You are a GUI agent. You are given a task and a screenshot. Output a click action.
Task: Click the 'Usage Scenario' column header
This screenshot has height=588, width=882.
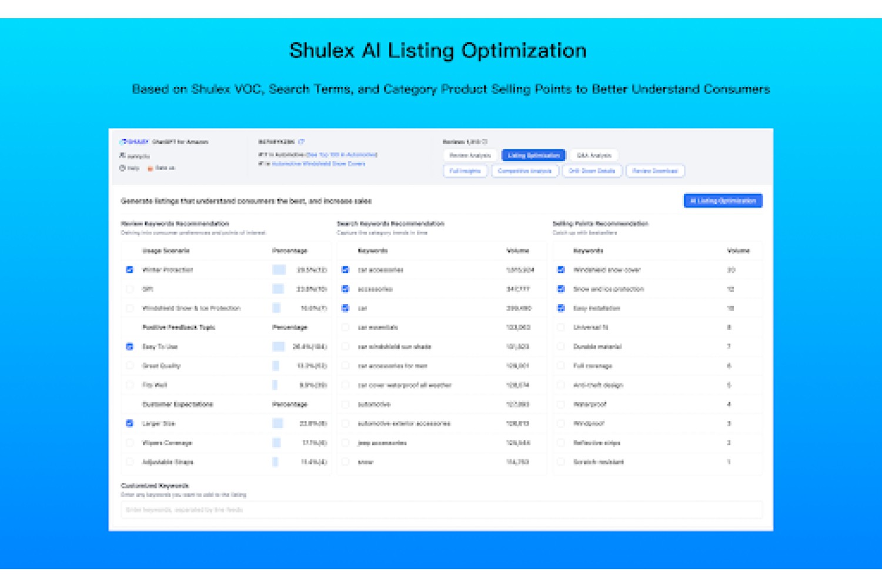[166, 250]
